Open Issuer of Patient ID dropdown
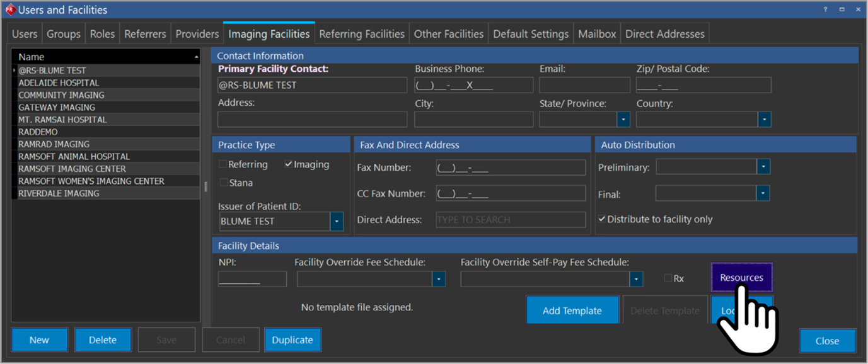This screenshot has width=868, height=364. click(x=337, y=221)
